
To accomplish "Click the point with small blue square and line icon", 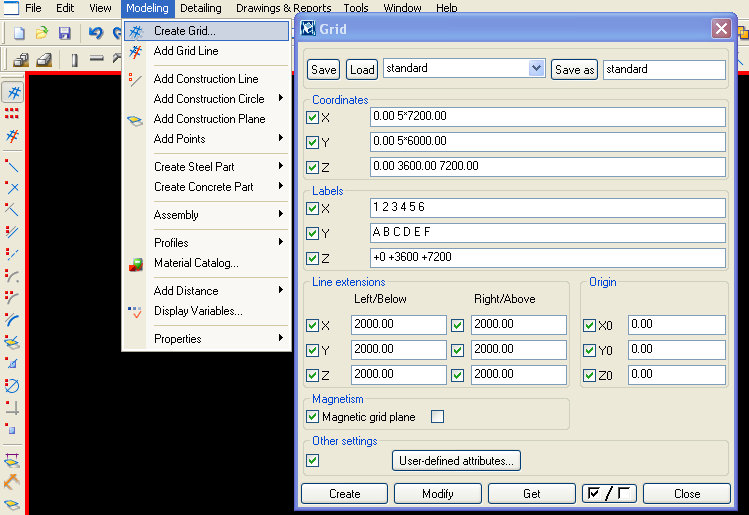I will (12, 363).
